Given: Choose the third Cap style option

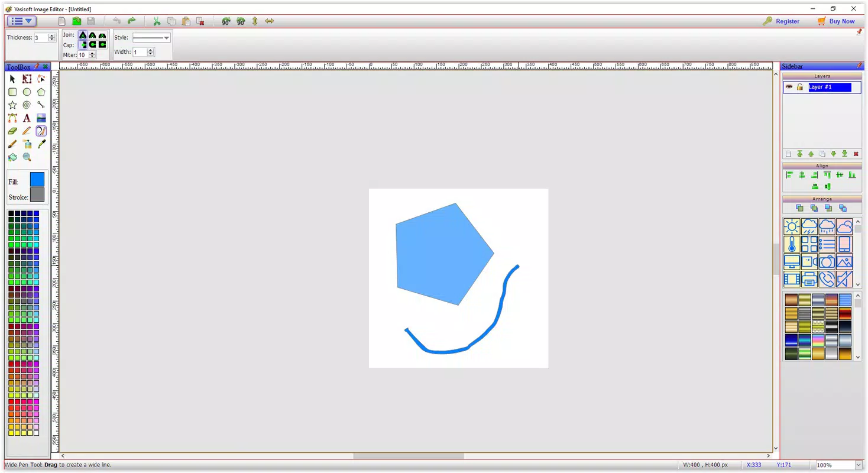Looking at the screenshot, I should [102, 45].
